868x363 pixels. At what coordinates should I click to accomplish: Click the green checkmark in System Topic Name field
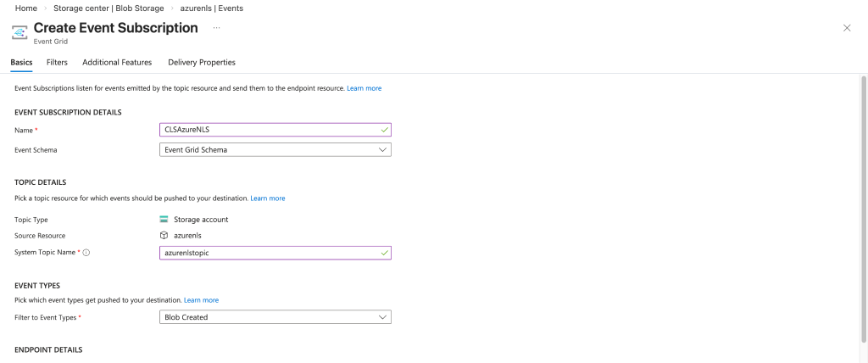(x=384, y=253)
